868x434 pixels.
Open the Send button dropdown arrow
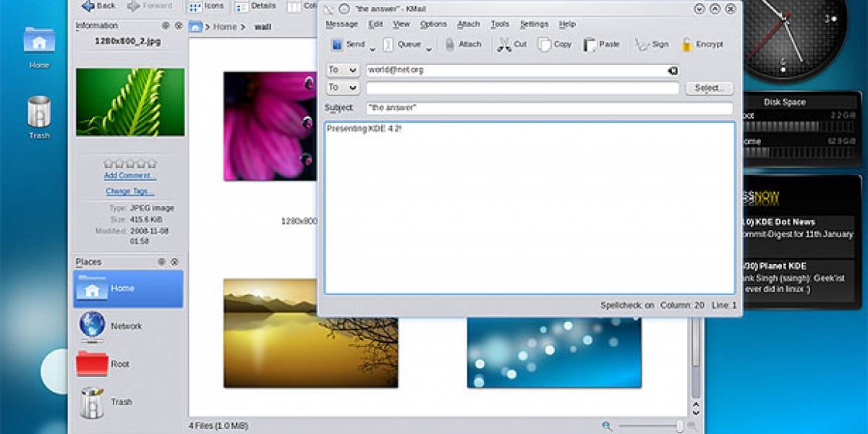[x=373, y=48]
